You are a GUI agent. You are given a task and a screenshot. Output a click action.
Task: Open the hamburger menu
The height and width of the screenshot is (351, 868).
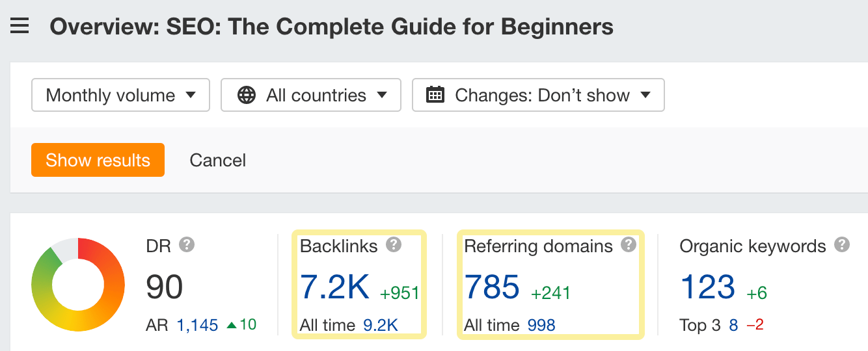tap(20, 27)
